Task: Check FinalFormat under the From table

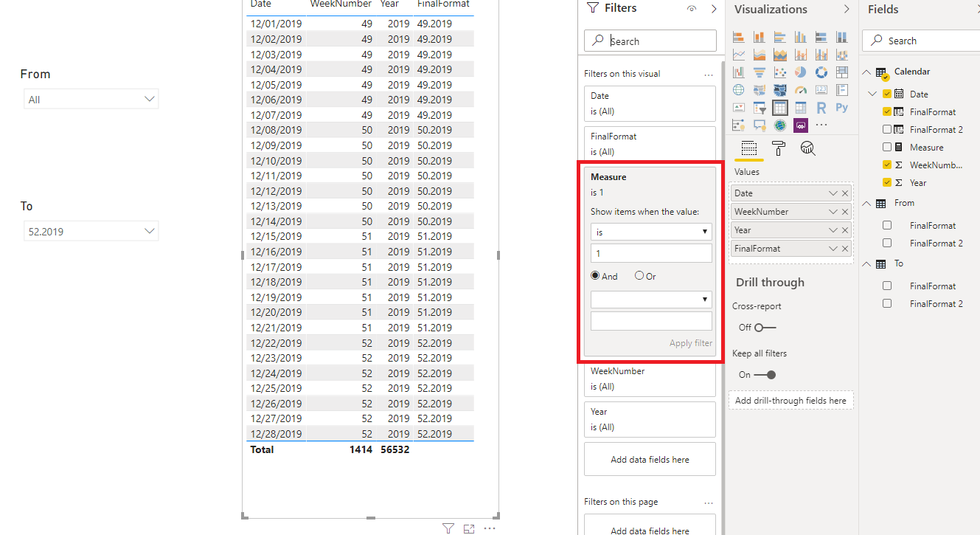Action: [887, 225]
